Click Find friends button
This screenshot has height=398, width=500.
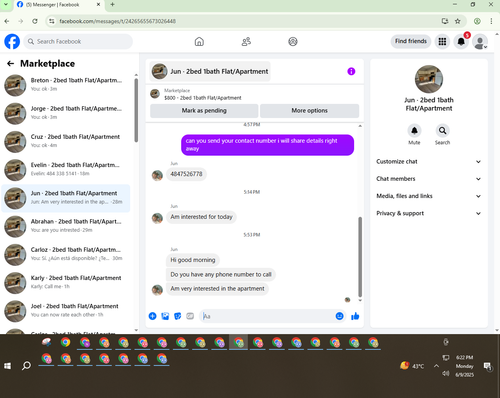(411, 41)
